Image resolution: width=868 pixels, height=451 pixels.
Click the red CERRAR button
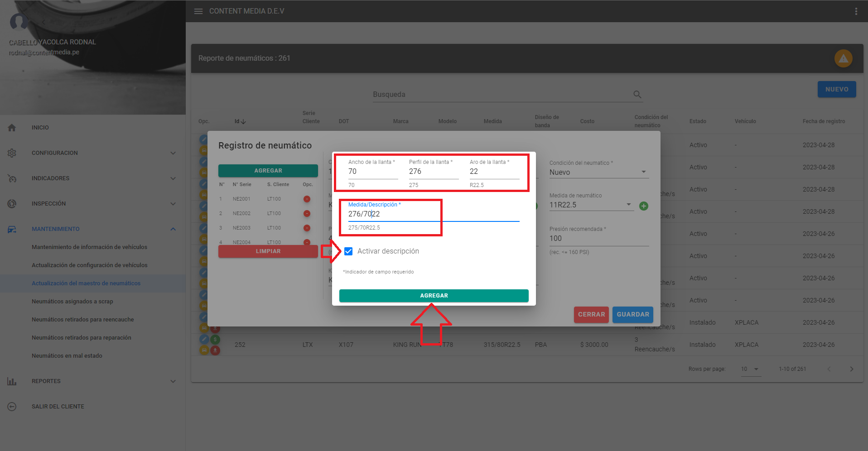pos(591,315)
